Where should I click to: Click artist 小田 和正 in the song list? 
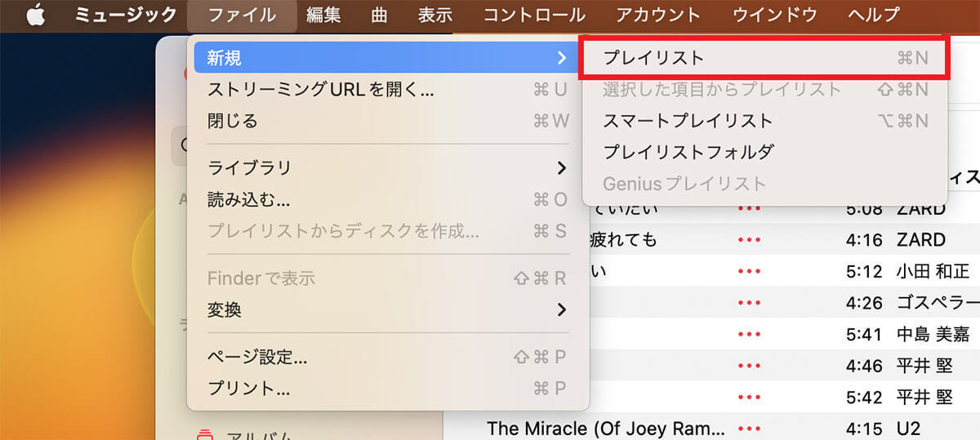point(933,271)
